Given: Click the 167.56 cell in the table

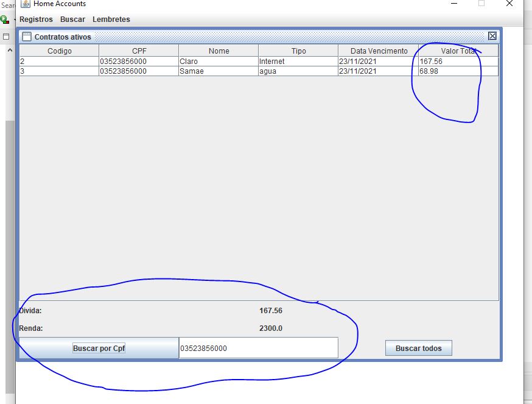Looking at the screenshot, I should click(458, 62).
